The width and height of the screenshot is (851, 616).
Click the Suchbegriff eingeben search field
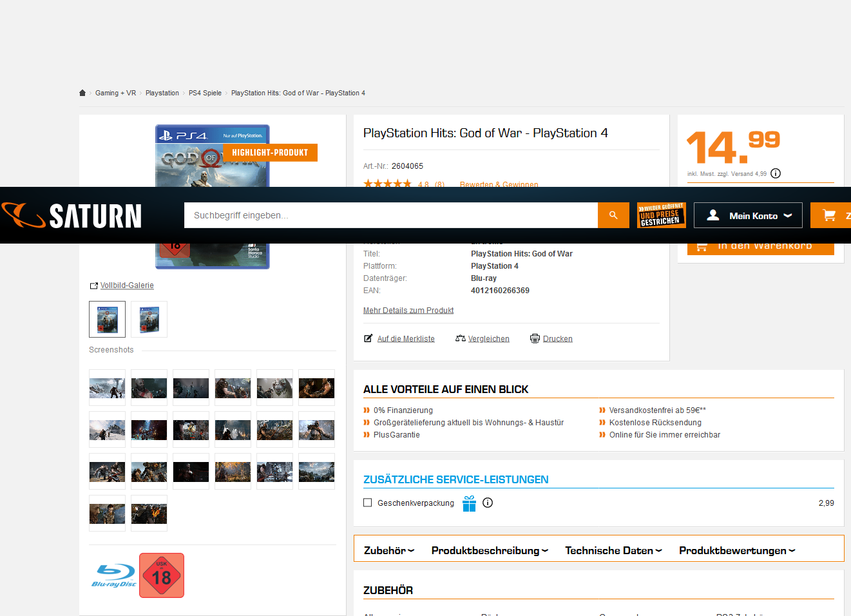click(x=390, y=215)
